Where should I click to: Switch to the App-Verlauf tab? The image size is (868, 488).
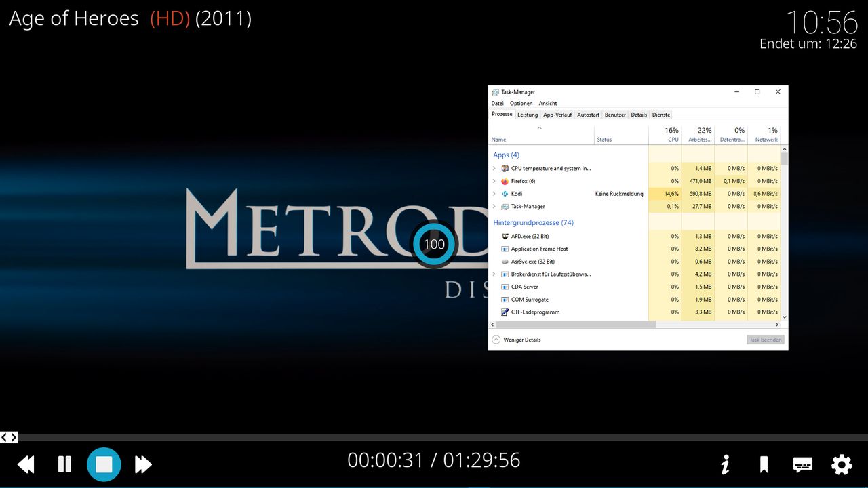point(557,115)
